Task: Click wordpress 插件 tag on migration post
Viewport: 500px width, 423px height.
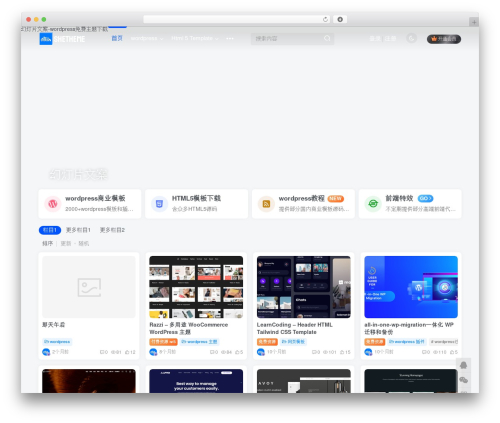Action: coord(407,342)
